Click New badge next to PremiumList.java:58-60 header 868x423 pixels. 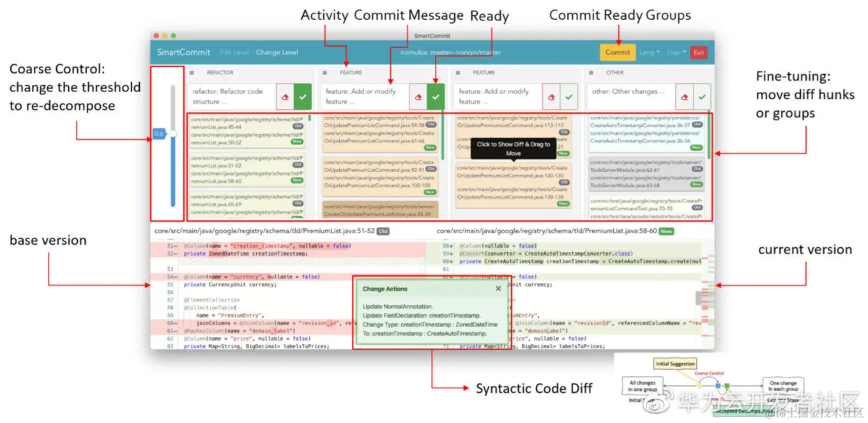tap(666, 231)
